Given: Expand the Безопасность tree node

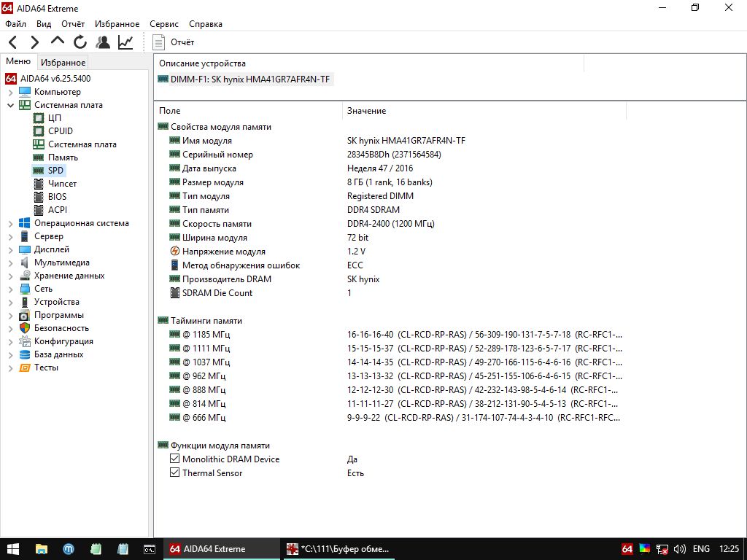Looking at the screenshot, I should point(10,328).
